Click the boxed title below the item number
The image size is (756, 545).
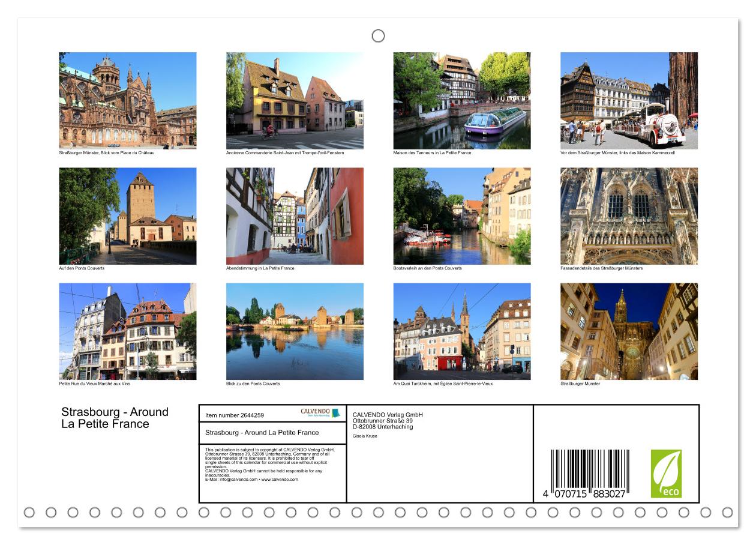(262, 432)
